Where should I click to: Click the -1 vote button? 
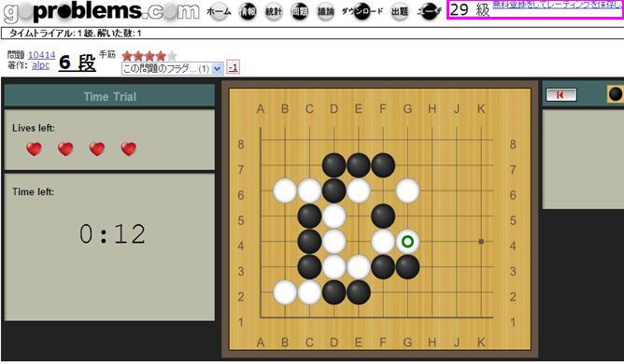(233, 67)
